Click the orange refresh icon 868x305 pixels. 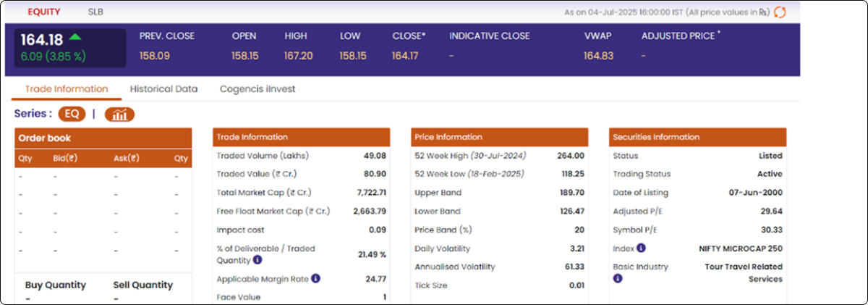[779, 12]
